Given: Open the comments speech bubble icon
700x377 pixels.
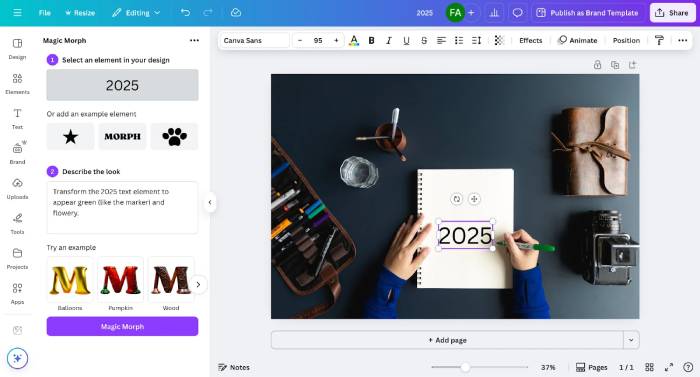Looking at the screenshot, I should pyautogui.click(x=517, y=13).
